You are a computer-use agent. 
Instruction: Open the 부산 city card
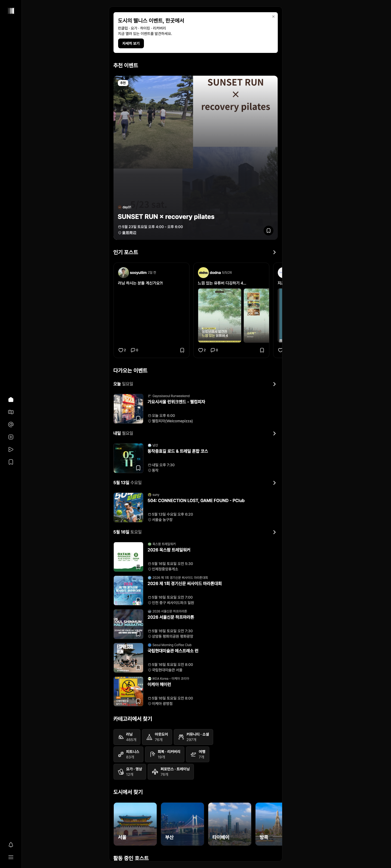[x=182, y=824]
